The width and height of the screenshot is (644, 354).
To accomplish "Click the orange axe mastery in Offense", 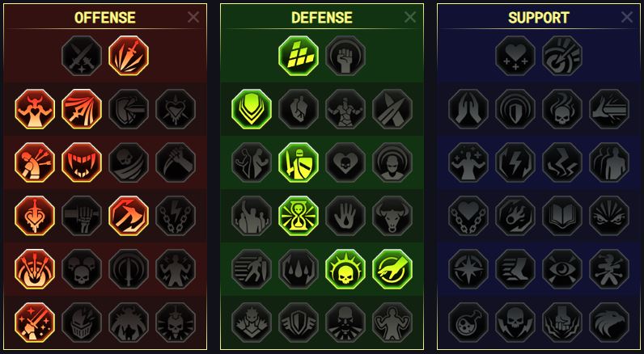I will [x=129, y=216].
